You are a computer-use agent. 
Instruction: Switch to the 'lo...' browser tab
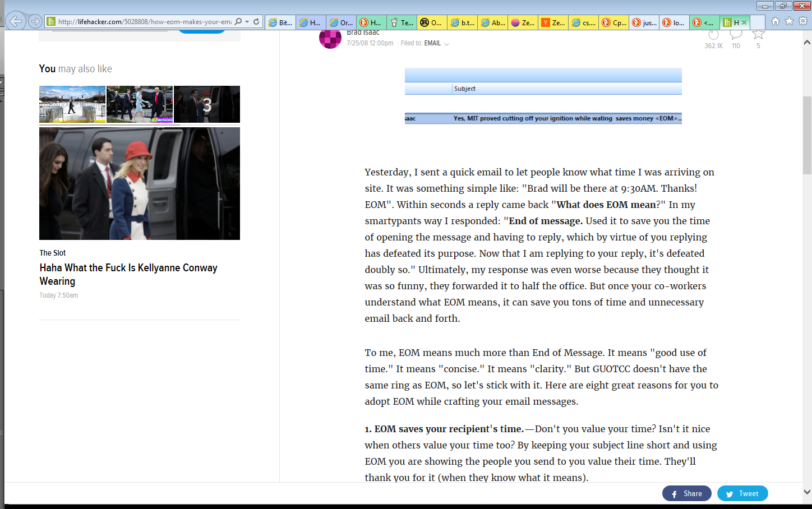674,22
